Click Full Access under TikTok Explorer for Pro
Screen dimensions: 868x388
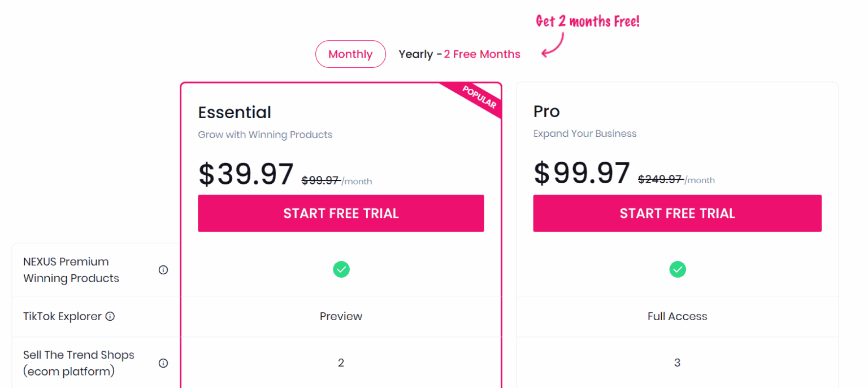(678, 316)
